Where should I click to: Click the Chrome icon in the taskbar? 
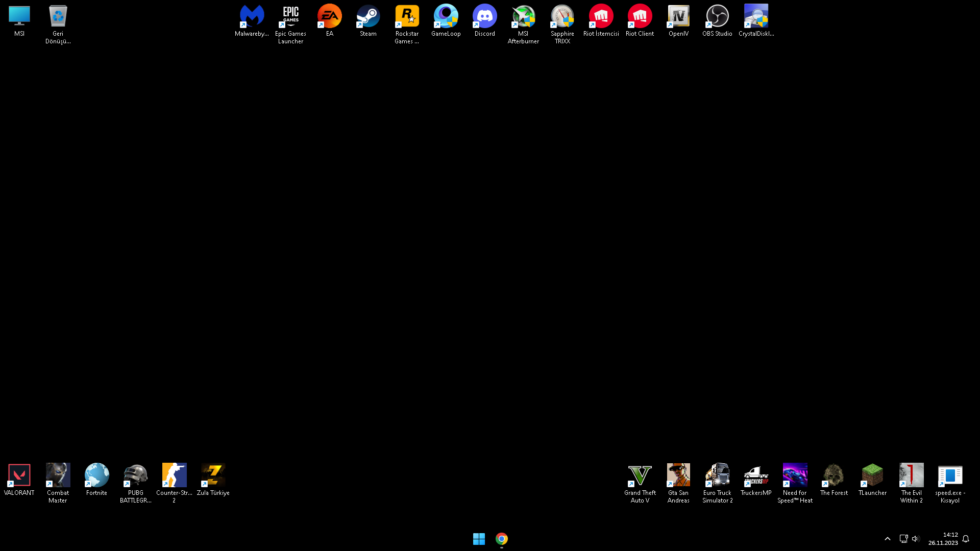coord(502,539)
